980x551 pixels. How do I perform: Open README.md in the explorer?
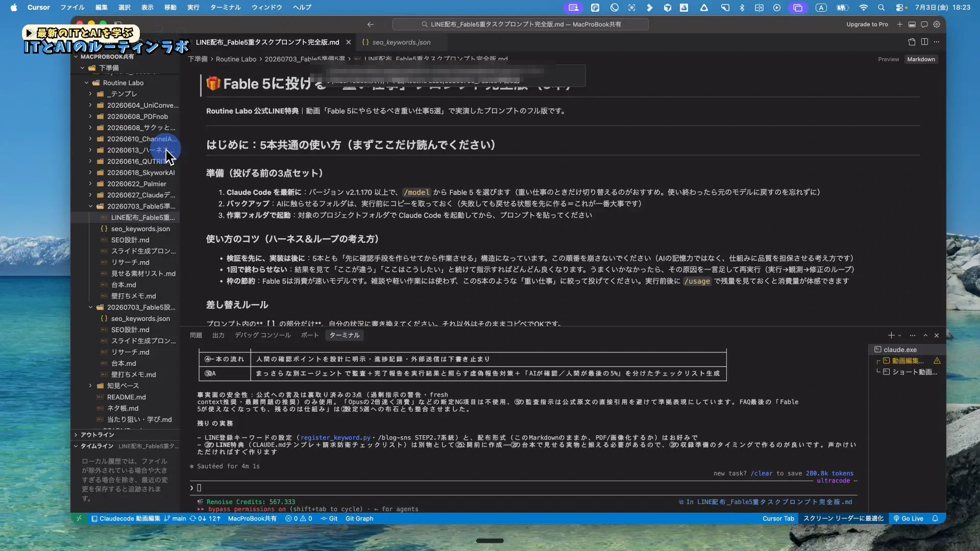click(126, 397)
